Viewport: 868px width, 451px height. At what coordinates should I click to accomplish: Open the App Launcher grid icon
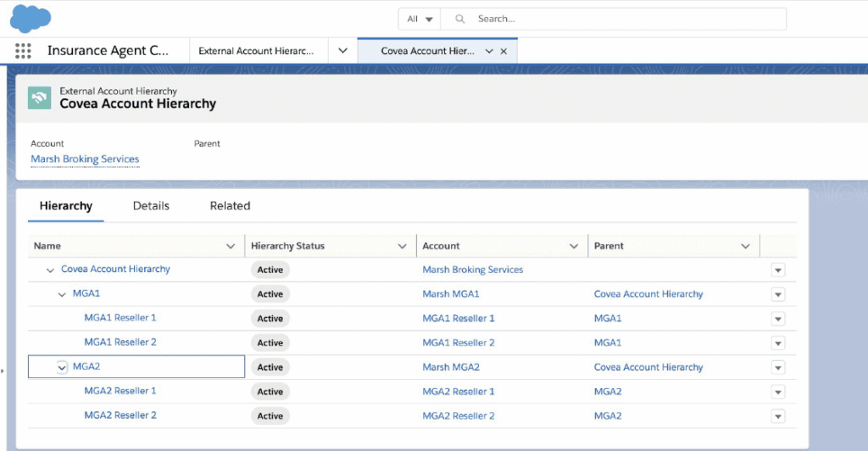point(23,51)
